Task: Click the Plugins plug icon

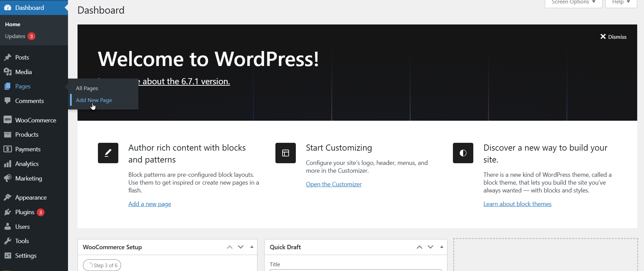Action: pos(7,212)
